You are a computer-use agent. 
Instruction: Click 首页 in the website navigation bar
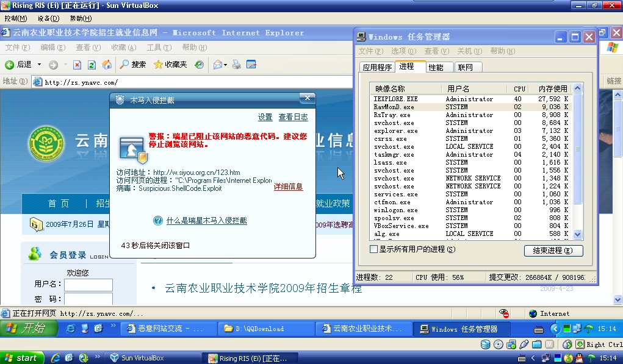click(x=59, y=204)
